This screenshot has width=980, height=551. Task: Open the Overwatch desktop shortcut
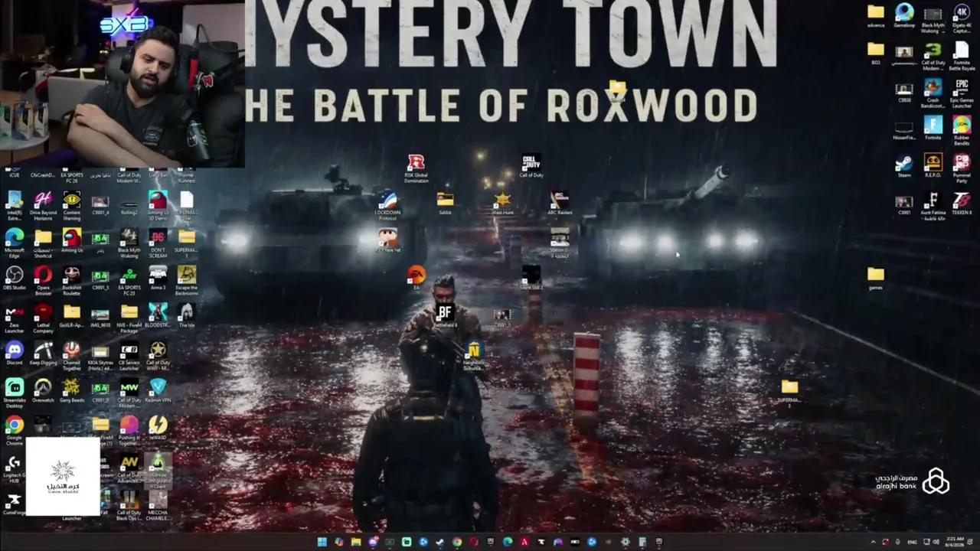[43, 391]
